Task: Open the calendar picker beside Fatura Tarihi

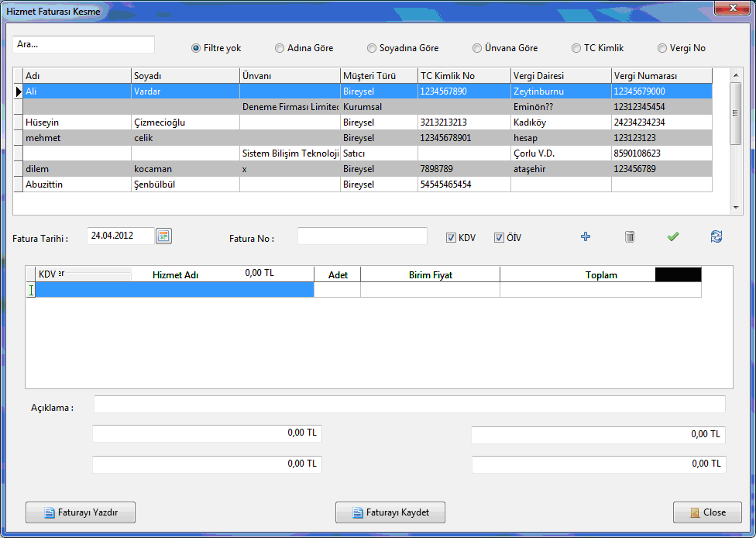Action: pos(164,236)
